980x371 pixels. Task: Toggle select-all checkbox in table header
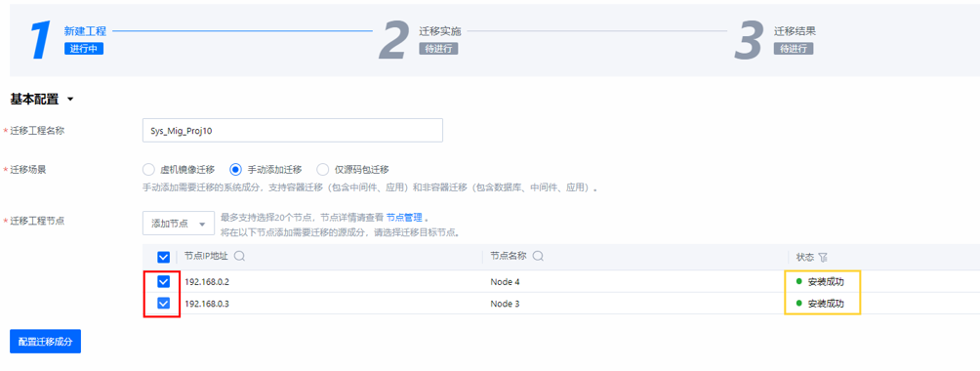(x=164, y=257)
